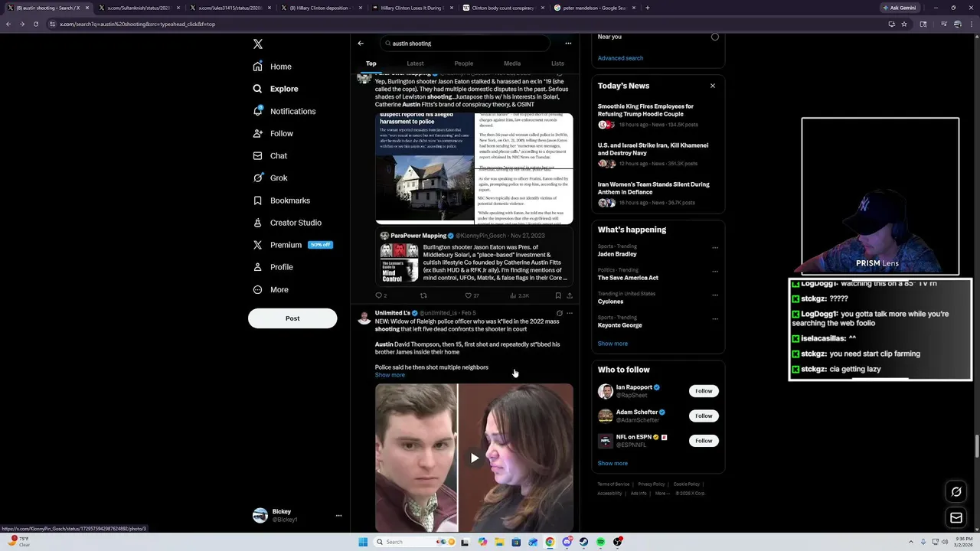Open Bookmarks in sidebar

point(281,201)
